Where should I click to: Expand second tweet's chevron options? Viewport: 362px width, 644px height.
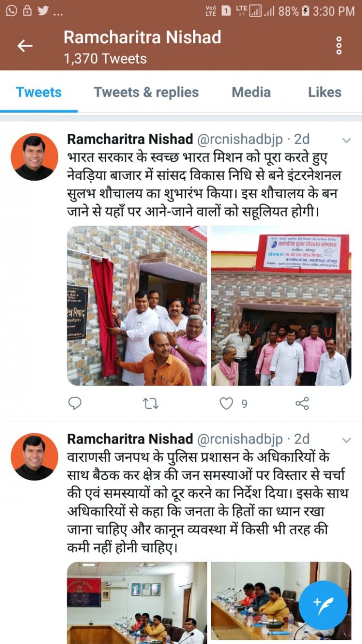click(346, 440)
